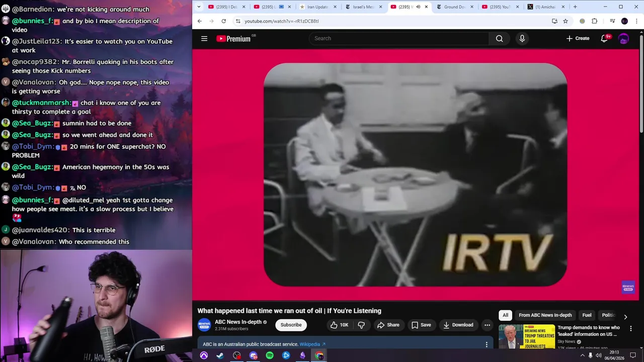Like the video with 10K thumbs-up
This screenshot has height=362, width=644.
click(x=340, y=325)
